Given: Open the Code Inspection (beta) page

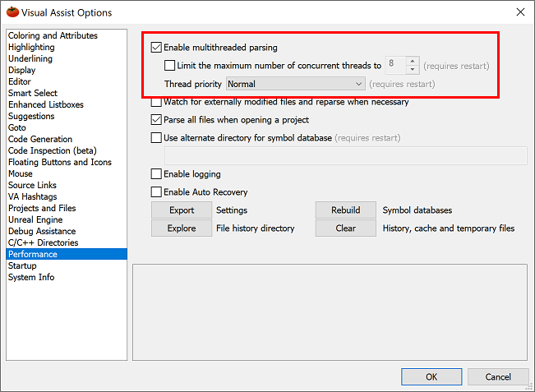Looking at the screenshot, I should pyautogui.click(x=52, y=151).
